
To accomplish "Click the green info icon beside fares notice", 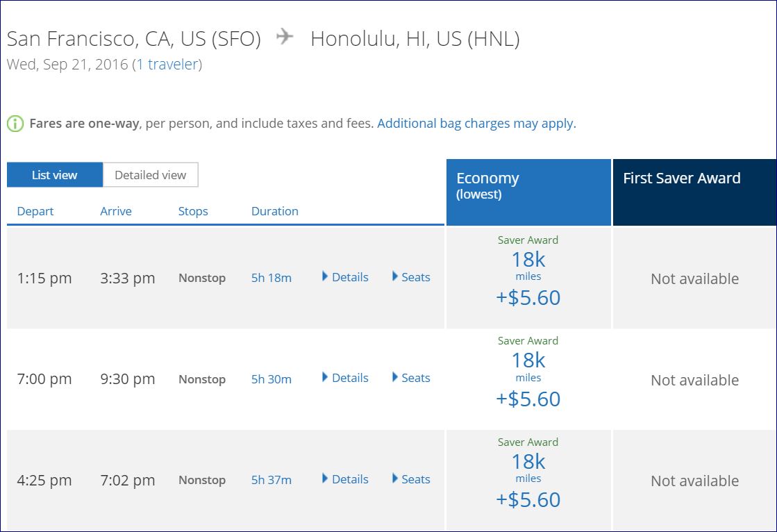I will coord(15,124).
